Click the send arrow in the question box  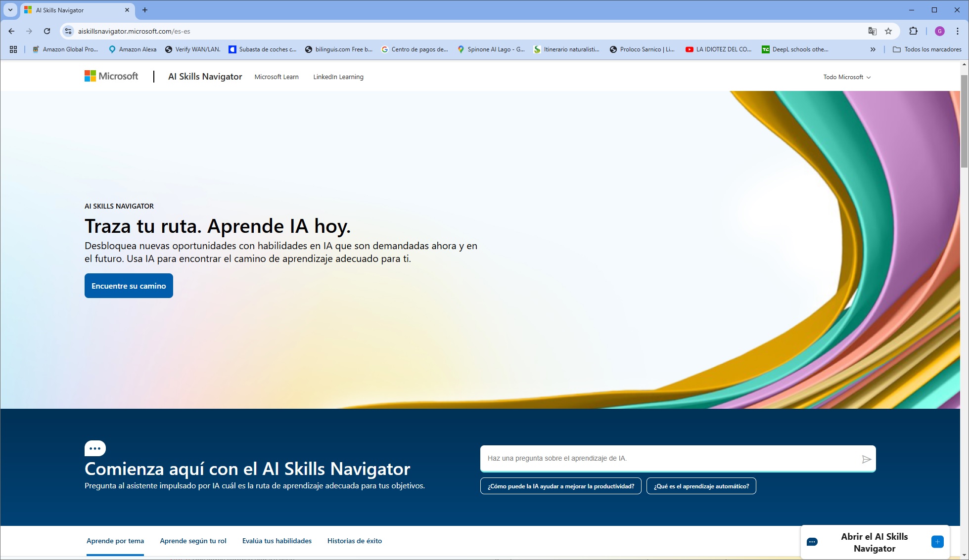coord(866,459)
